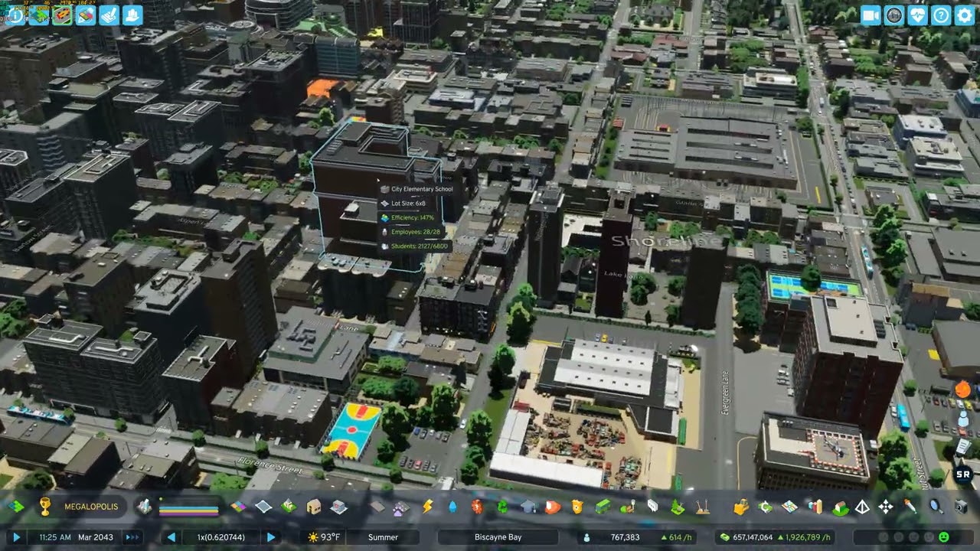Image resolution: width=980 pixels, height=551 pixels.
Task: Open the Electricity service menu
Action: click(427, 507)
